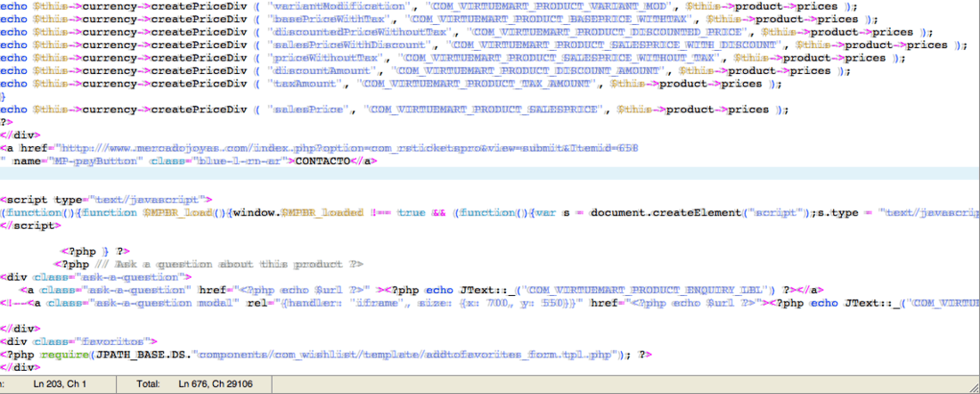Place cursor on '$MPBR_load' function name
The width and height of the screenshot is (980, 394).
tap(178, 213)
